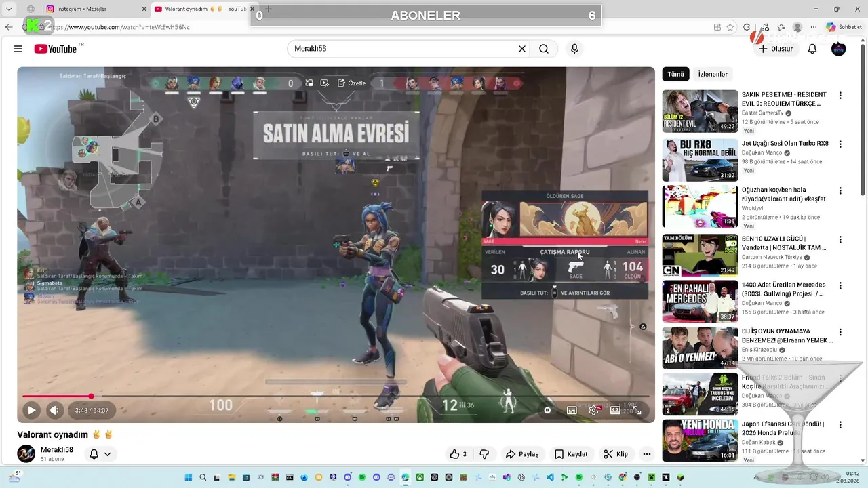
Task: Open options for Enis Kirazoğlu video
Action: [840, 333]
